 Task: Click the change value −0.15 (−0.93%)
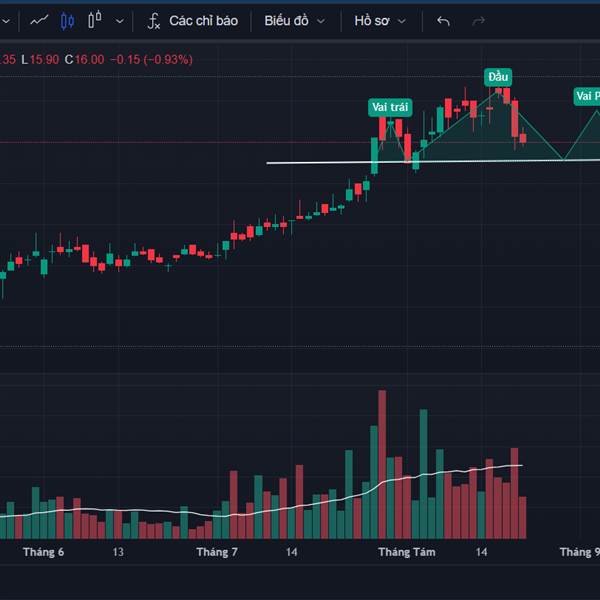pos(152,60)
